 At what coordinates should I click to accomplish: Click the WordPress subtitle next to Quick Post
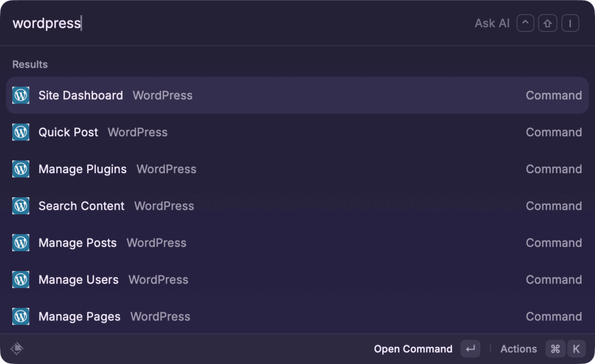[x=137, y=132]
